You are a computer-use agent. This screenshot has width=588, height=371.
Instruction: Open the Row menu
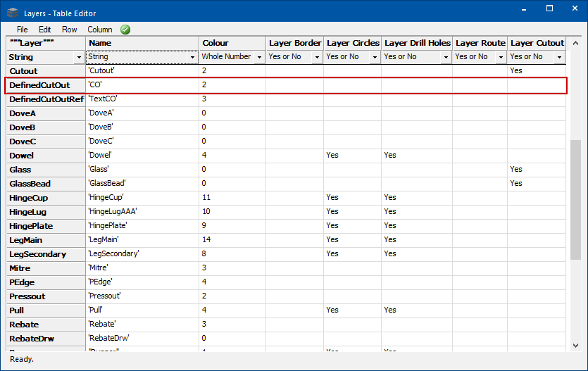[x=70, y=30]
